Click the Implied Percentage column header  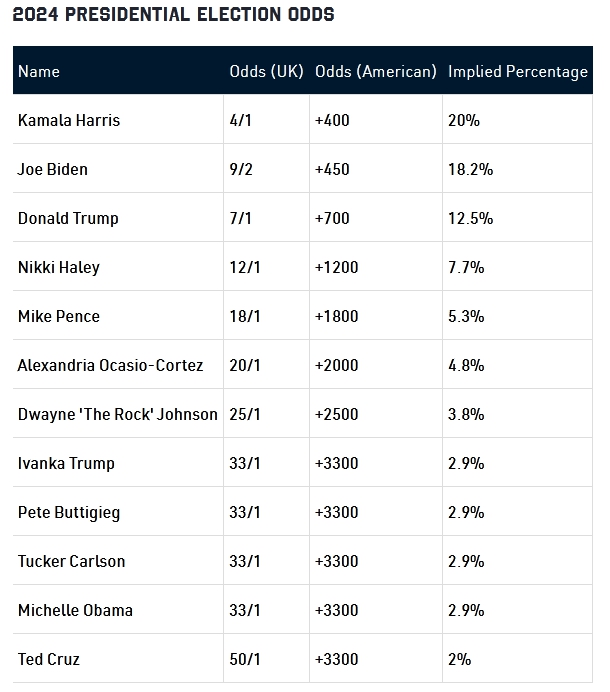click(518, 71)
